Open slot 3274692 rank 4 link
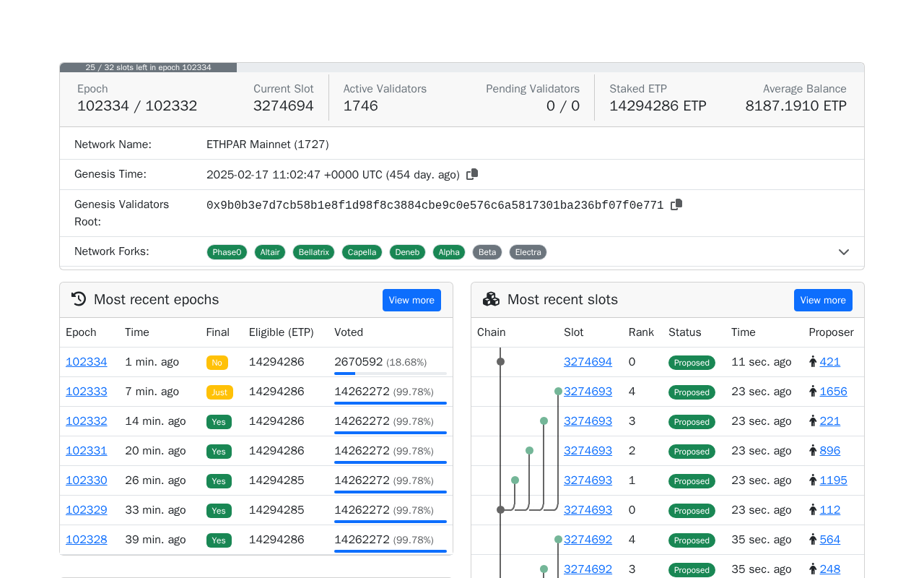924x578 pixels. pos(588,540)
